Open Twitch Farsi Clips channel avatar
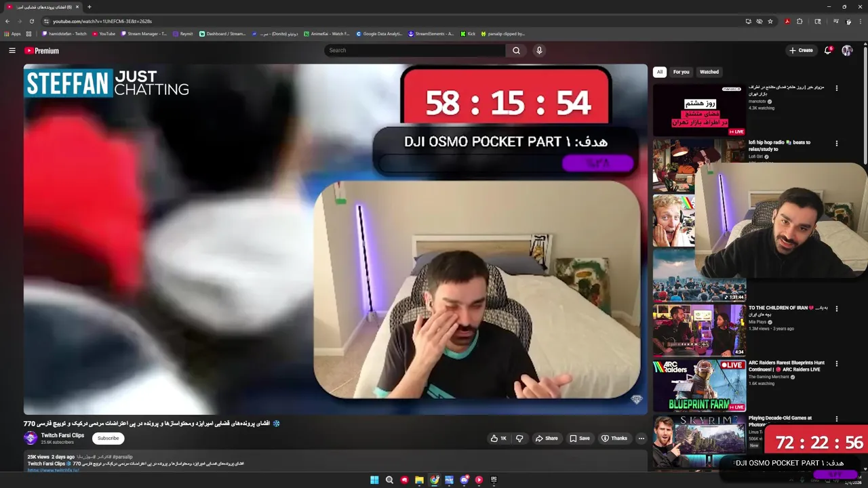This screenshot has height=488, width=868. (31, 438)
